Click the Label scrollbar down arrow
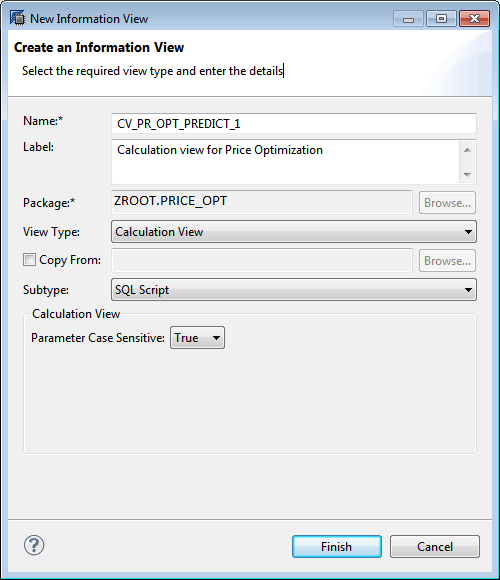This screenshot has height=580, width=500. pos(467,174)
